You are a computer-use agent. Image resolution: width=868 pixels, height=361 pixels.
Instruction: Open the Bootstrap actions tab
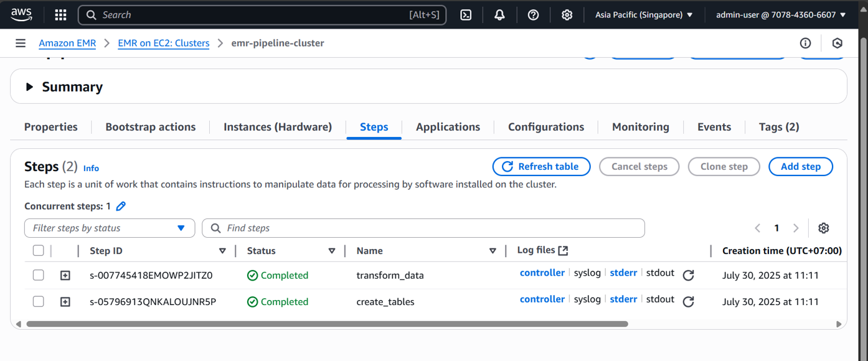(150, 127)
